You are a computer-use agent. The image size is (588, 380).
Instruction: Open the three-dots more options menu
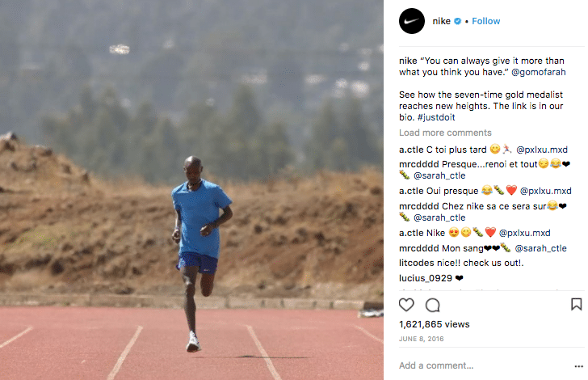(579, 366)
